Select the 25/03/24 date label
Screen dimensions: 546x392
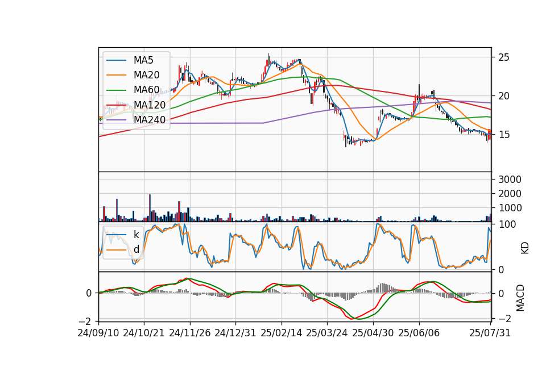pyautogui.click(x=327, y=333)
